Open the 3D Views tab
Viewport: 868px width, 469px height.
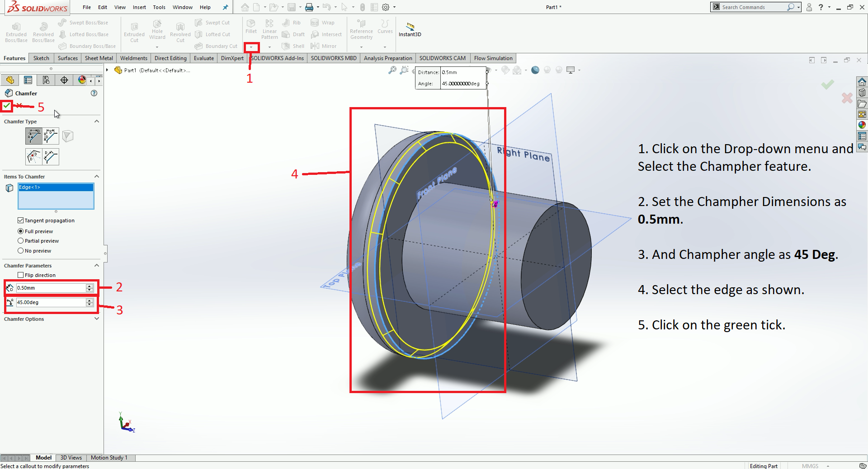(71, 458)
